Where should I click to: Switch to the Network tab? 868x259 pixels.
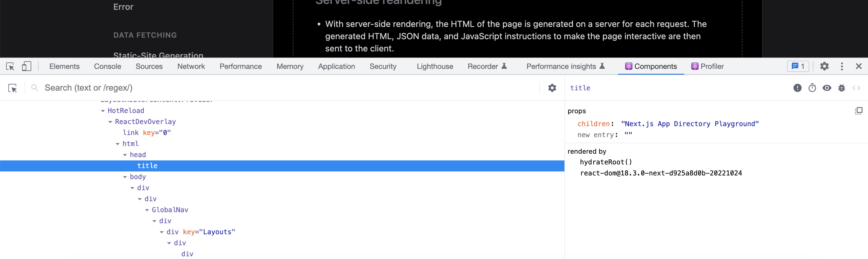pyautogui.click(x=191, y=66)
